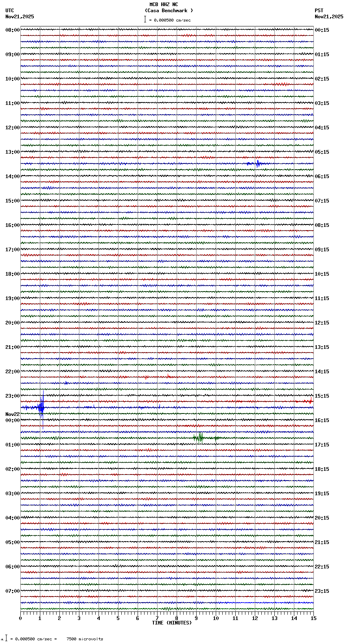This screenshot has width=346, height=644.
Task: Click the '00:15' PST time label
Action: point(322,30)
